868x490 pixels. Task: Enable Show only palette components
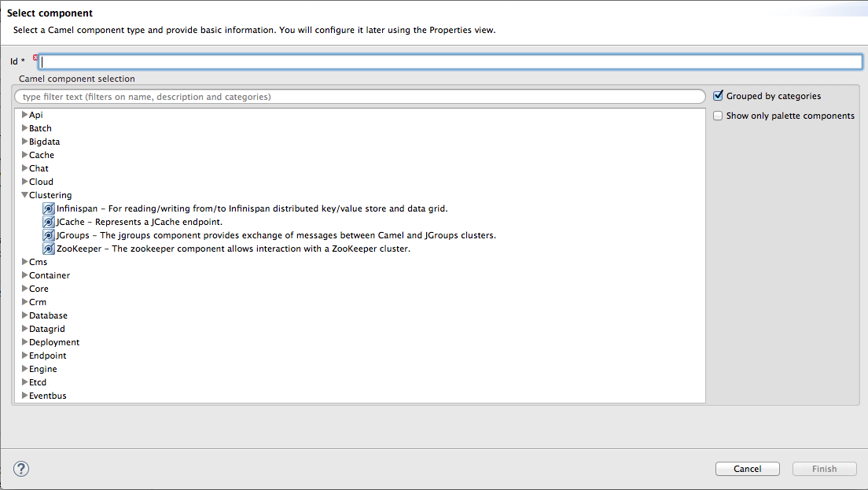(x=718, y=116)
